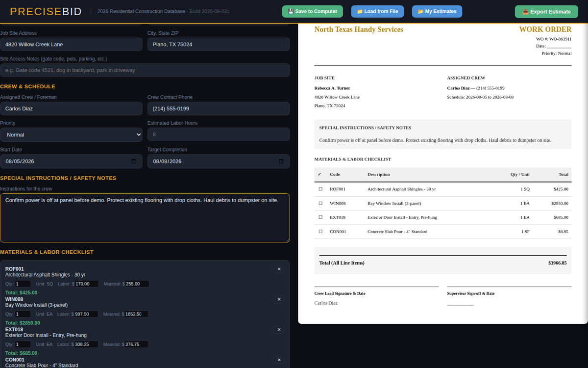Click WIN008 quantity field
The height and width of the screenshot is (368, 588).
point(23,314)
